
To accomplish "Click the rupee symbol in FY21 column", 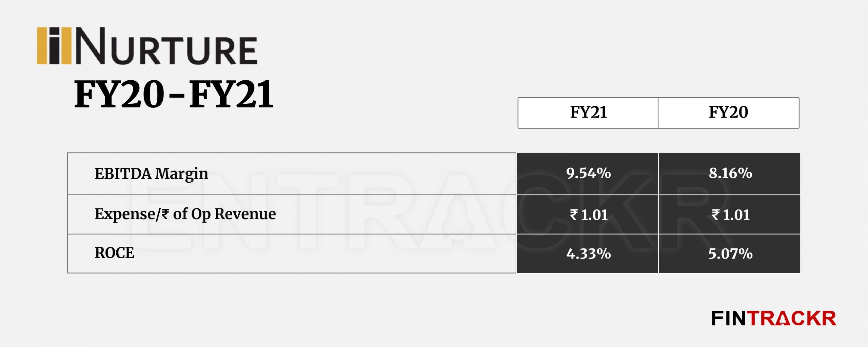I will [x=574, y=215].
